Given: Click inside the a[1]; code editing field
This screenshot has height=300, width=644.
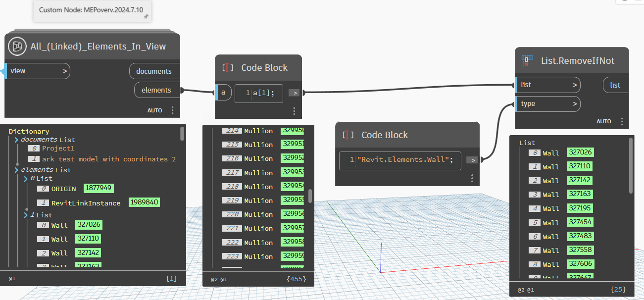Looking at the screenshot, I should (x=261, y=93).
